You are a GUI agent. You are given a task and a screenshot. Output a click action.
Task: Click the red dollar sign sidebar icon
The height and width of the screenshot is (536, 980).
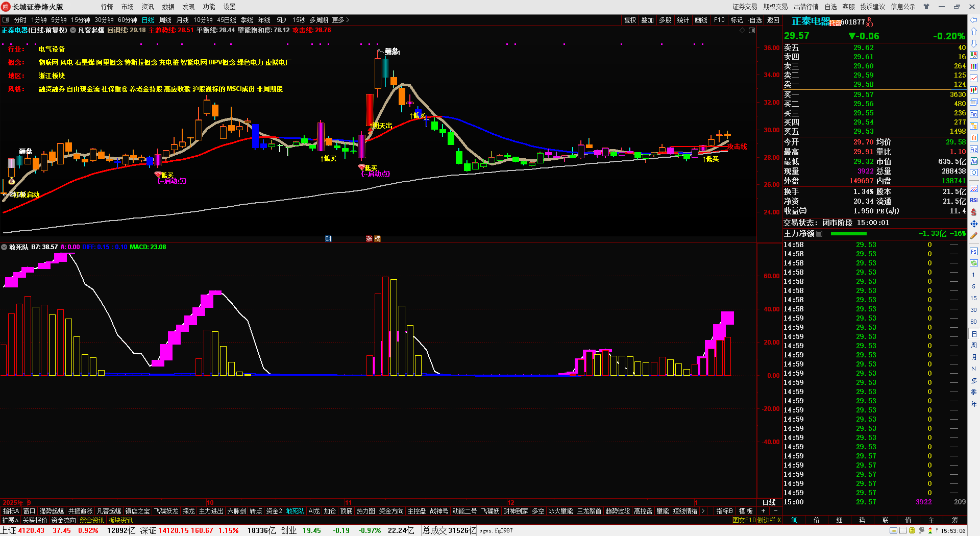pyautogui.click(x=973, y=212)
